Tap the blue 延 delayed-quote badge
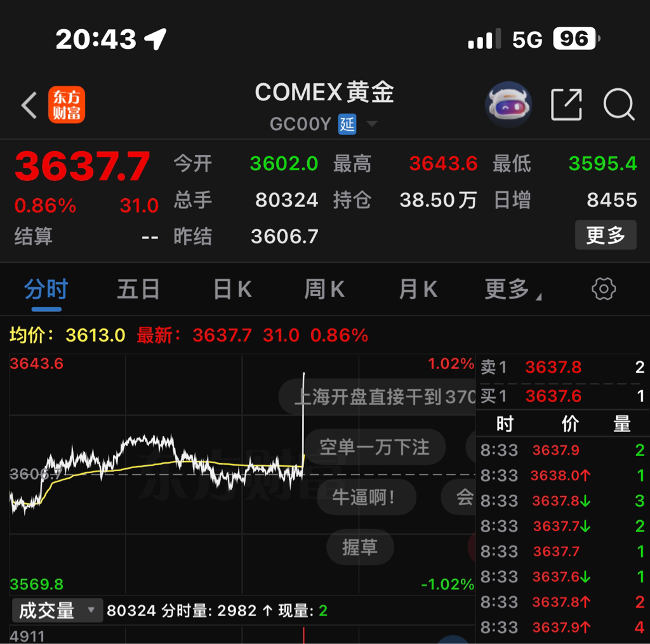Viewport: 650px width, 644px height. point(347,124)
